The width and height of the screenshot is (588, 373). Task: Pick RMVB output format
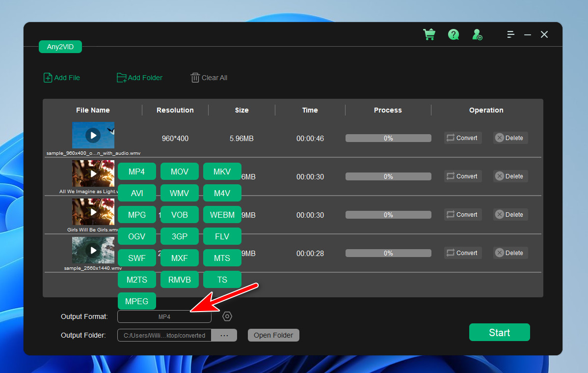[x=179, y=280]
